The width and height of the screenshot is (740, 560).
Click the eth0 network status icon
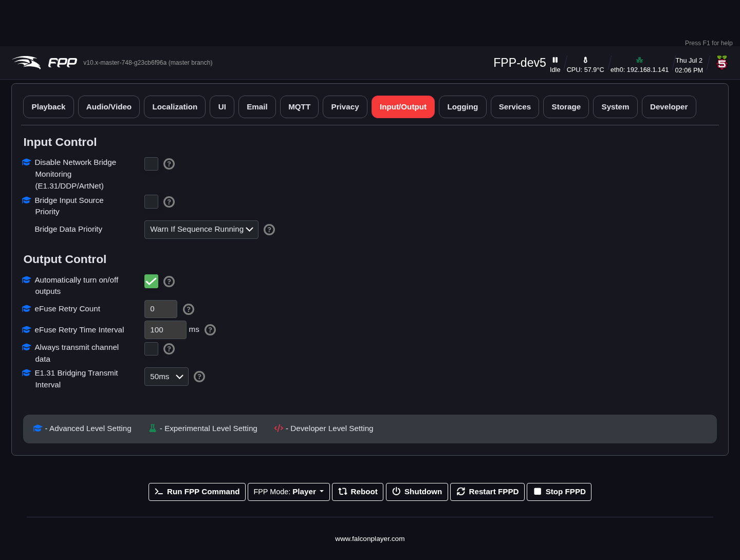639,60
